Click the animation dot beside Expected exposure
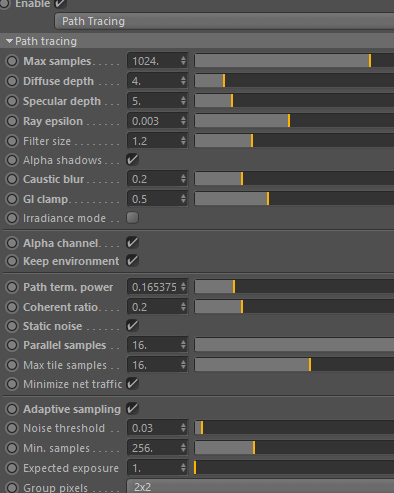 pos(12,468)
